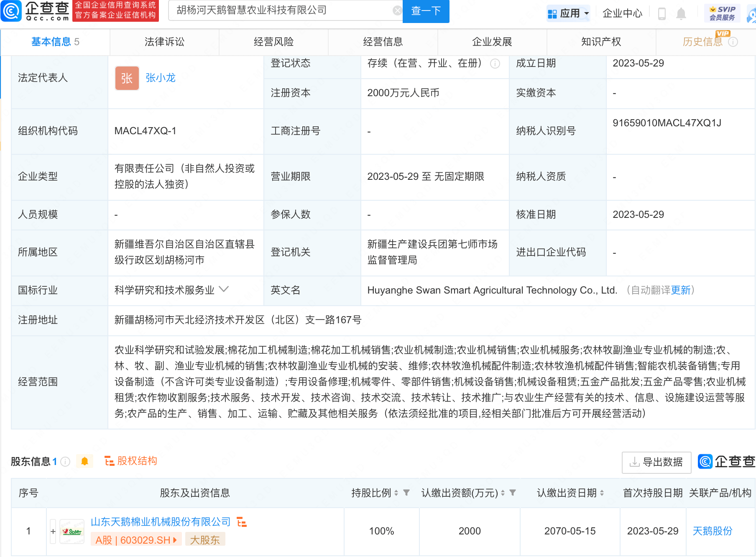This screenshot has width=756, height=557.
Task: Click the 大股东 tag
Action: 205,540
